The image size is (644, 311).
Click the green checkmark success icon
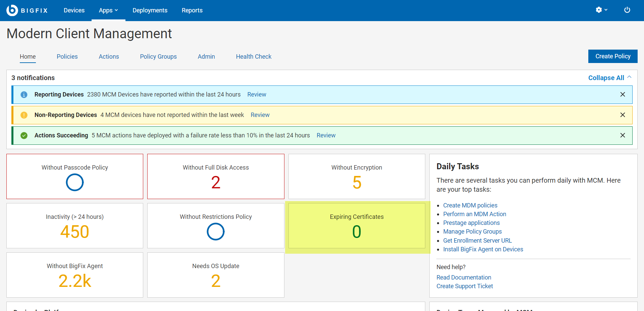[24, 135]
